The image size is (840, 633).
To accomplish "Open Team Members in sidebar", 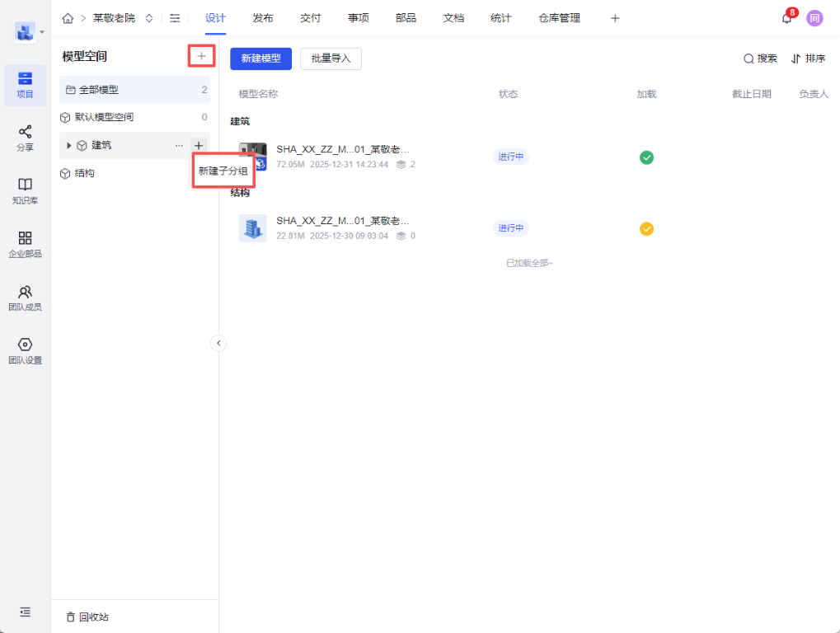I will pyautogui.click(x=25, y=297).
